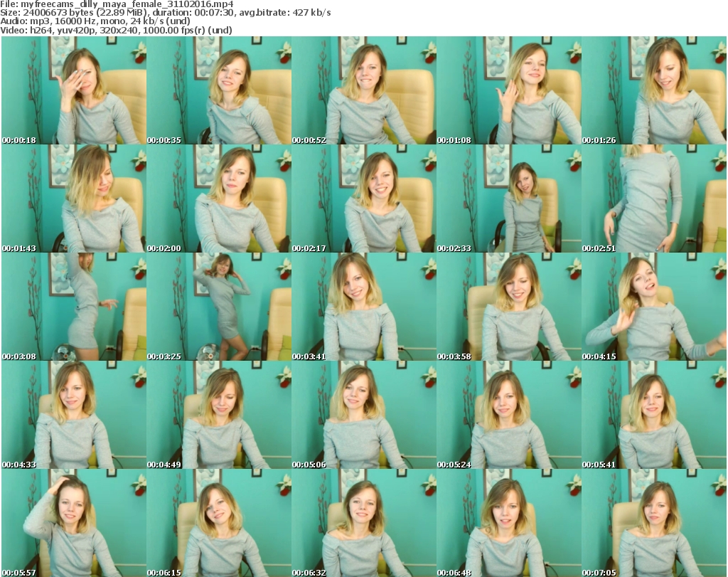Open the thumbnail frame at 00:06:48
The image size is (728, 577).
(x=509, y=523)
